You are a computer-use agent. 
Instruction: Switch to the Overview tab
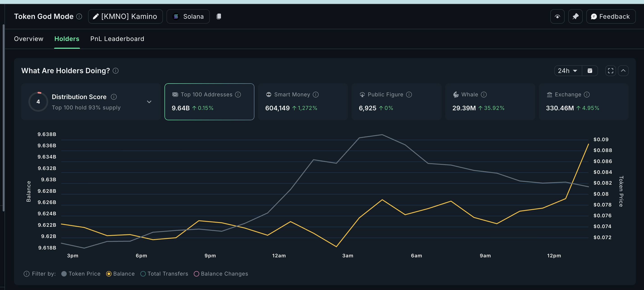[x=28, y=39]
